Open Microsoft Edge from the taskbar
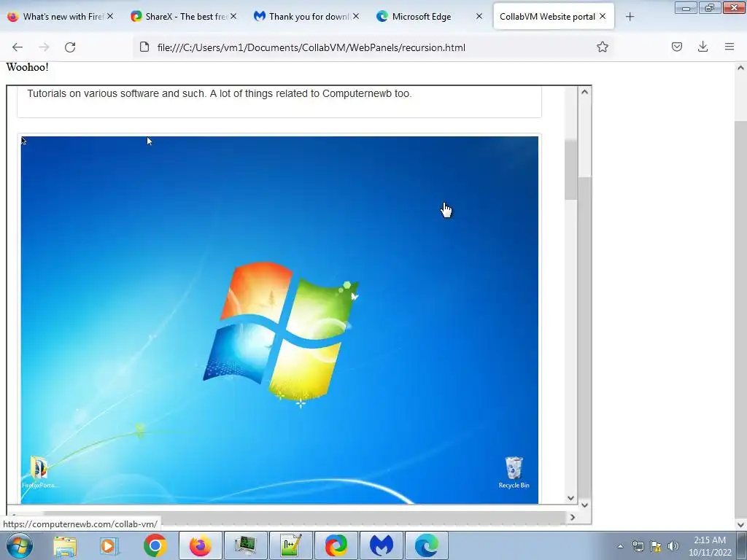This screenshot has width=747, height=560. point(427,545)
